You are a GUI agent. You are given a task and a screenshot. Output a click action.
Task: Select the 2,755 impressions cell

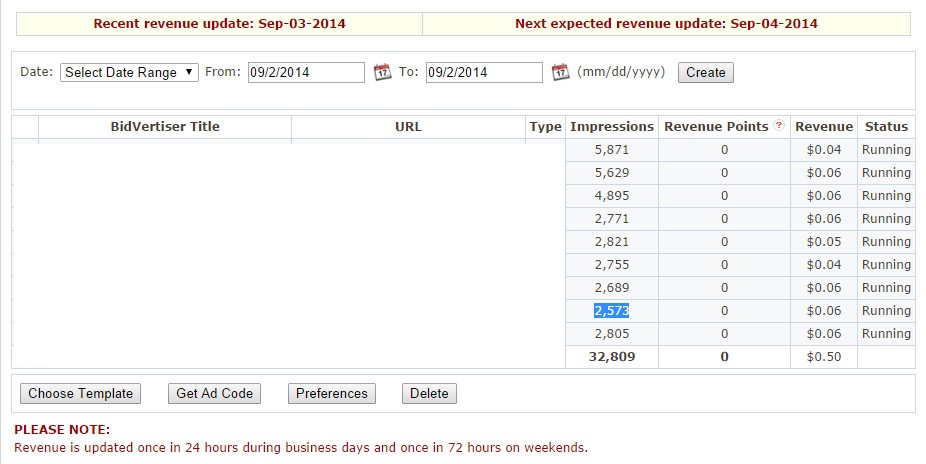click(x=612, y=265)
